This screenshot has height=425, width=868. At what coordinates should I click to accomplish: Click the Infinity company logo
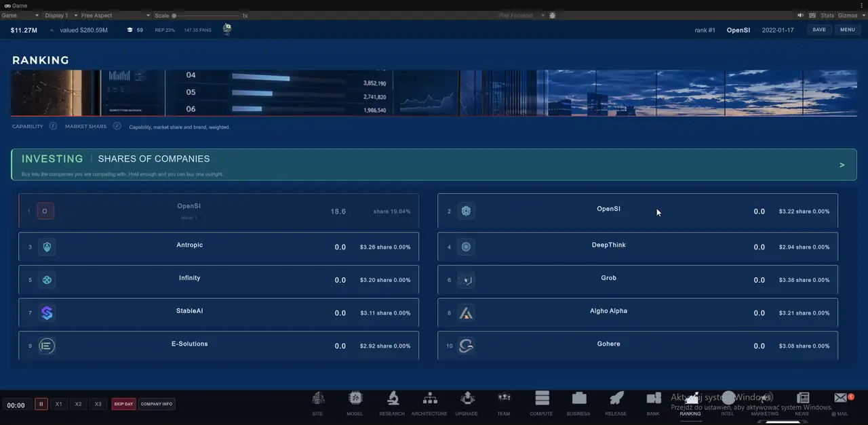pyautogui.click(x=46, y=280)
